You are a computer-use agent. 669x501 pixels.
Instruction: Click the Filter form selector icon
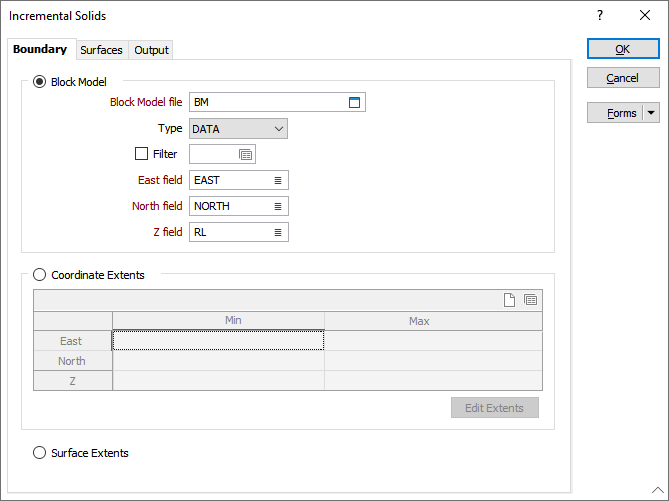point(245,154)
